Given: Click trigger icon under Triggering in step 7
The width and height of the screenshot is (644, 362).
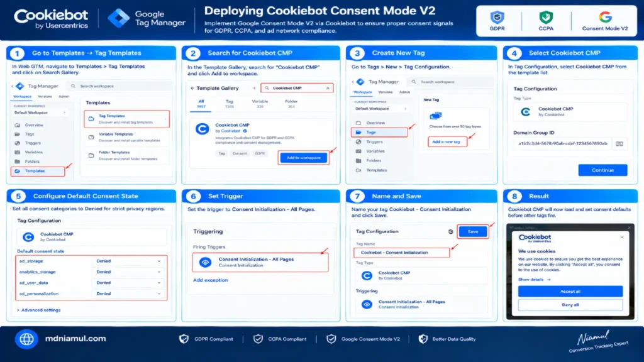Looking at the screenshot, I should click(x=367, y=304).
